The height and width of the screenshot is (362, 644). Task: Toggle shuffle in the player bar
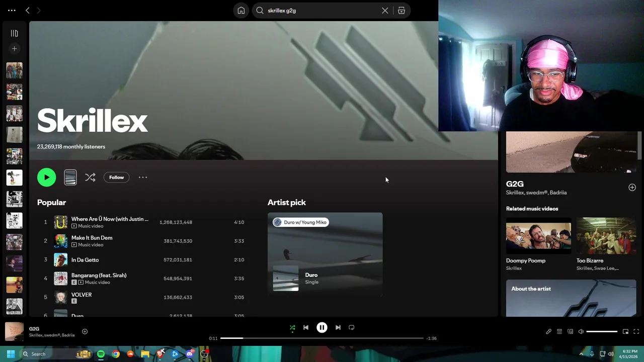[292, 327]
